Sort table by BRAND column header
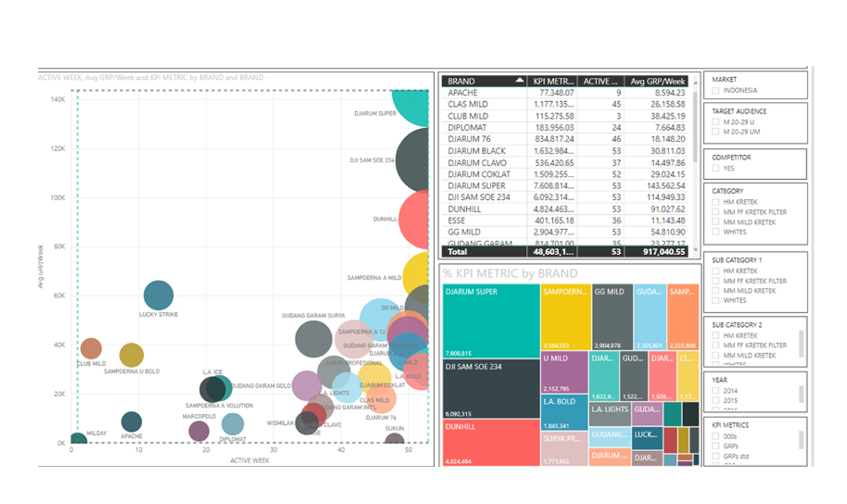The height and width of the screenshot is (504, 847). [484, 81]
